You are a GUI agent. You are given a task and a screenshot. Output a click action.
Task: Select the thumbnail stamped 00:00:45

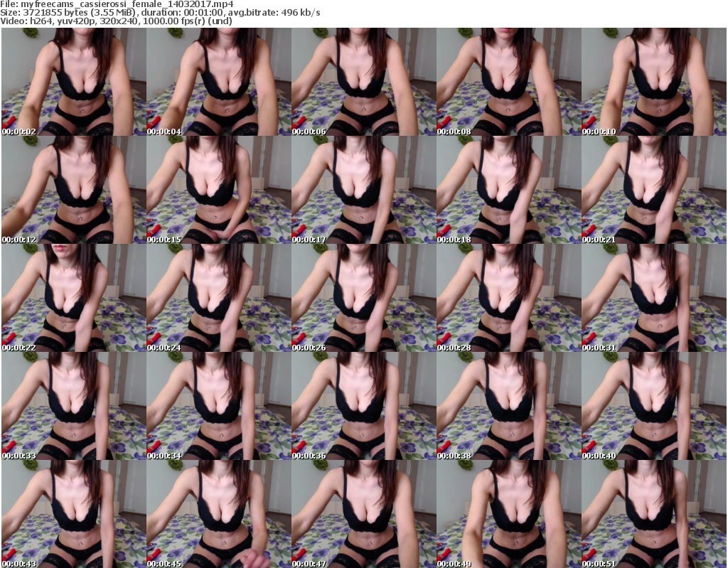(x=219, y=514)
